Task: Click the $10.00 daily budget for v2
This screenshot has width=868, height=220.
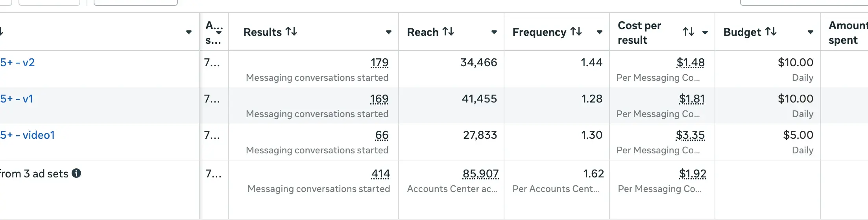Action: point(795,62)
